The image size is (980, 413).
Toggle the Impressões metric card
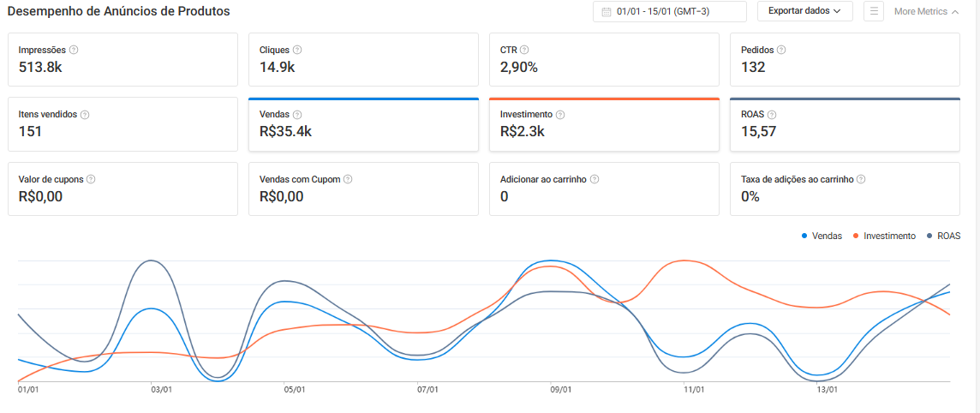122,59
